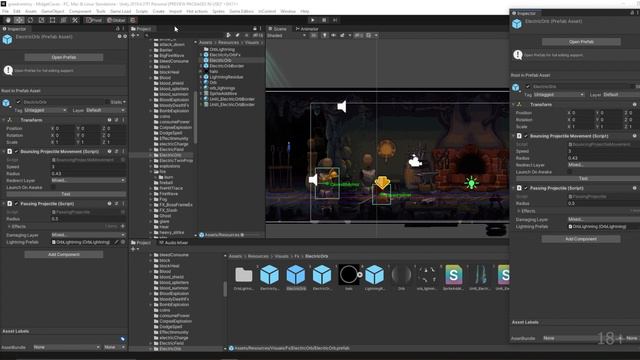
Task: Toggle ElectricOrb active checkbox in right Inspector
Action: 528,87
